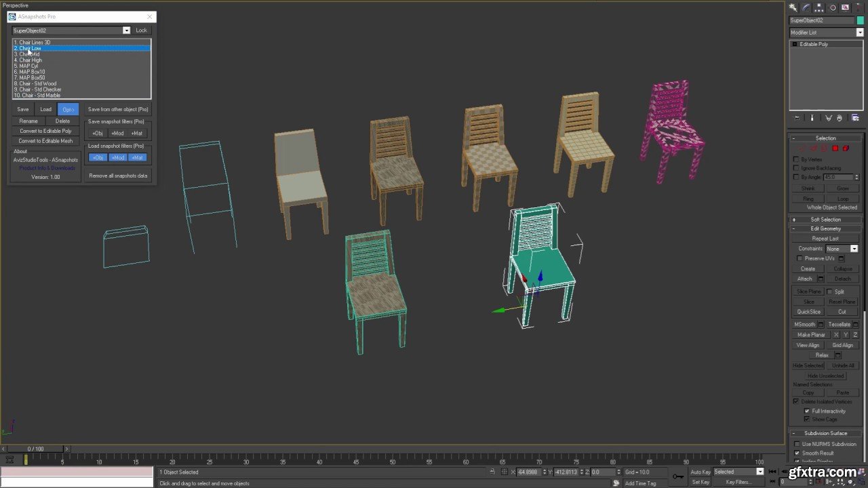The image size is (868, 488).
Task: Open the Motion command panel tab
Action: pyautogui.click(x=833, y=7)
